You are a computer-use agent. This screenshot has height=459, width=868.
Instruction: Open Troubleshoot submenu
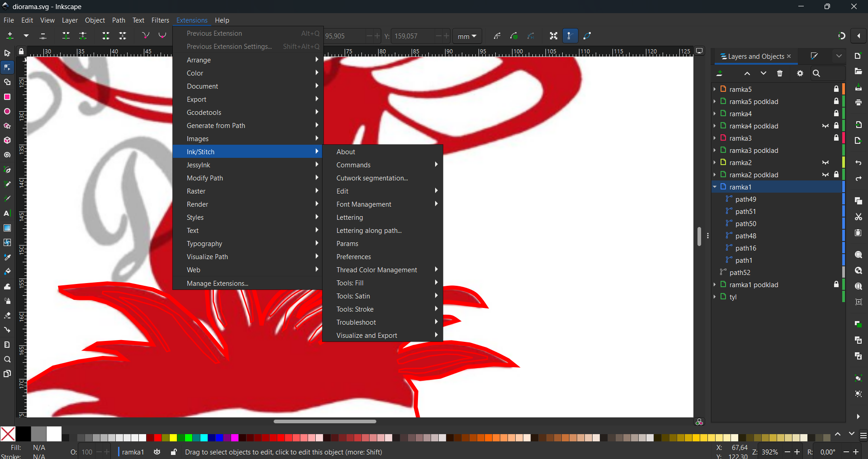(383, 322)
